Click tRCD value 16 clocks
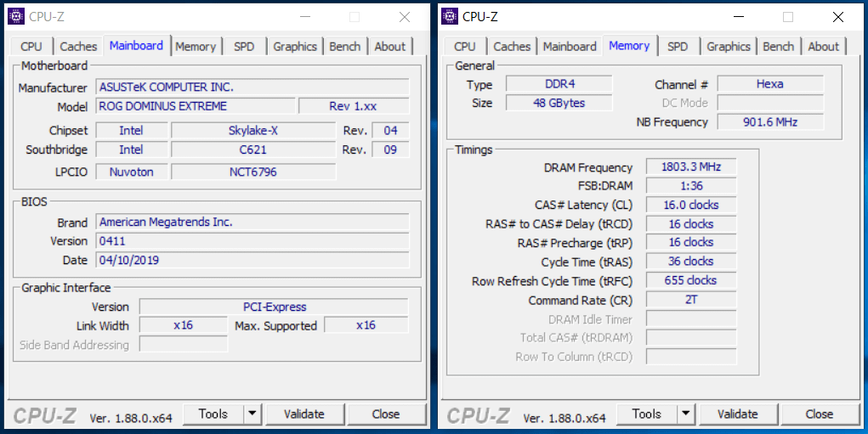 point(691,224)
